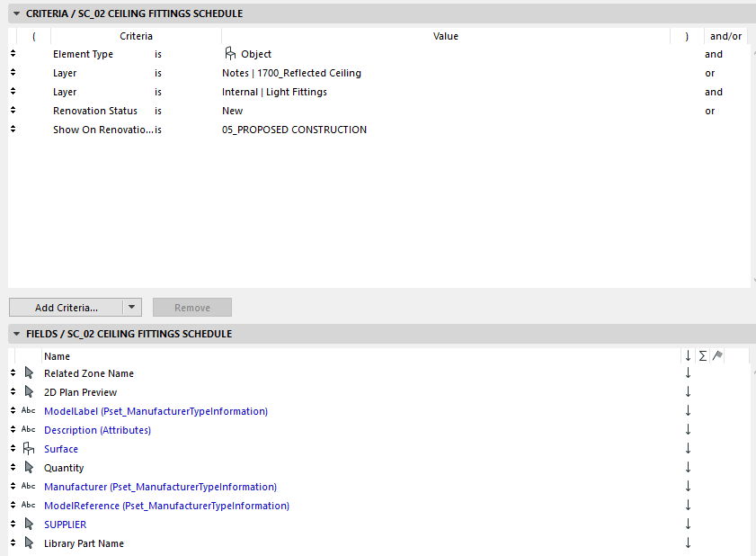This screenshot has height=556, width=756.
Task: Click the Name column header in Fields
Action: tap(57, 356)
